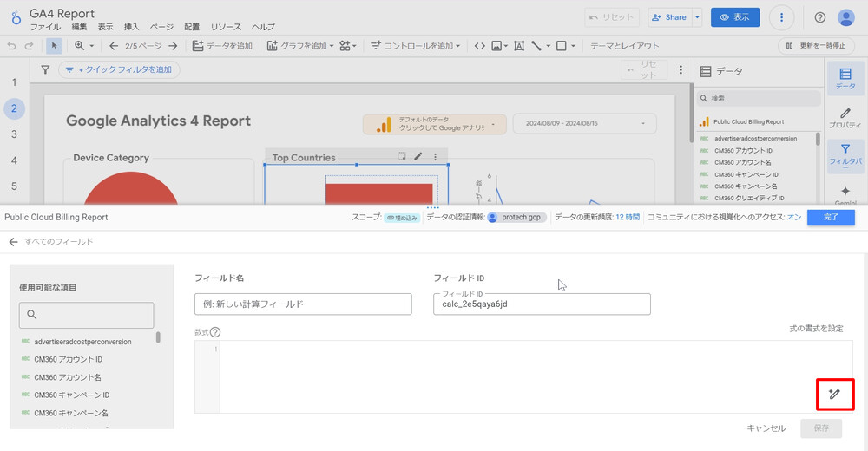Click the field name input box

[x=303, y=304]
